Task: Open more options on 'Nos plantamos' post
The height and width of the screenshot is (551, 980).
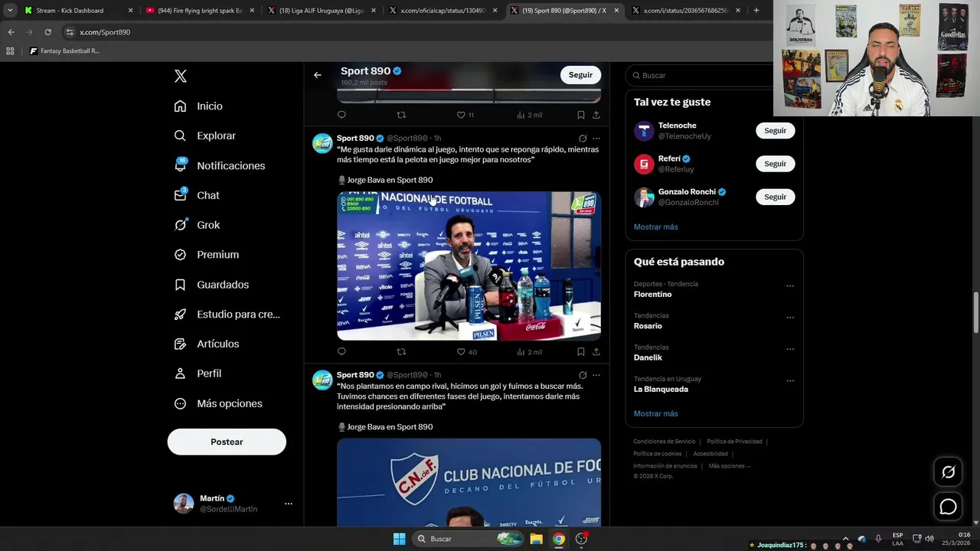Action: (x=596, y=375)
